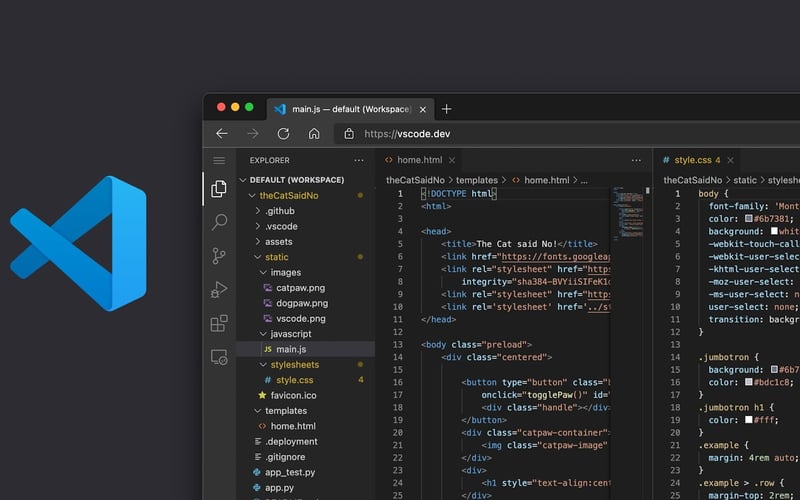
Task: Click the .jumbotron selector in style.css
Action: point(724,357)
